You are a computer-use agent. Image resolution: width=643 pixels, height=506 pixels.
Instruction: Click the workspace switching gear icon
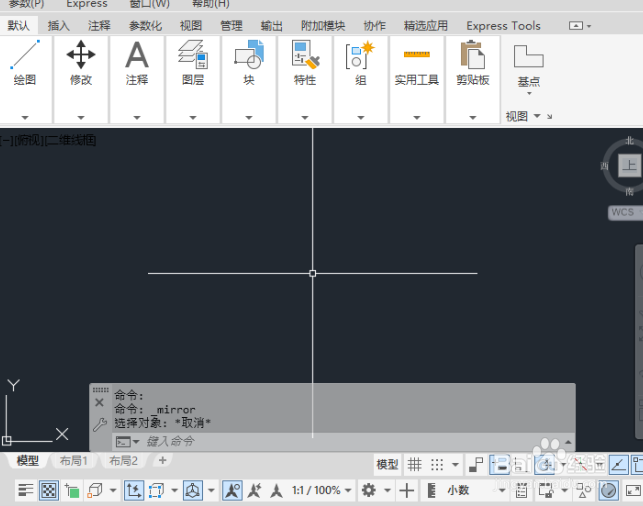point(369,490)
